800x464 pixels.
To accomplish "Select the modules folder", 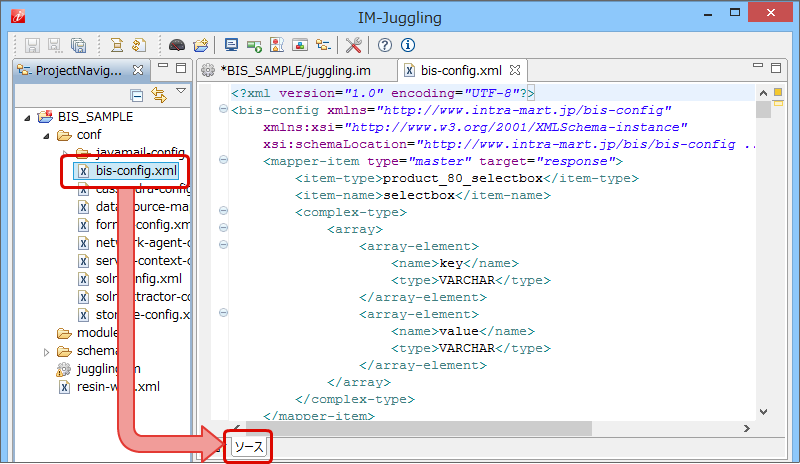I will pyautogui.click(x=97, y=333).
